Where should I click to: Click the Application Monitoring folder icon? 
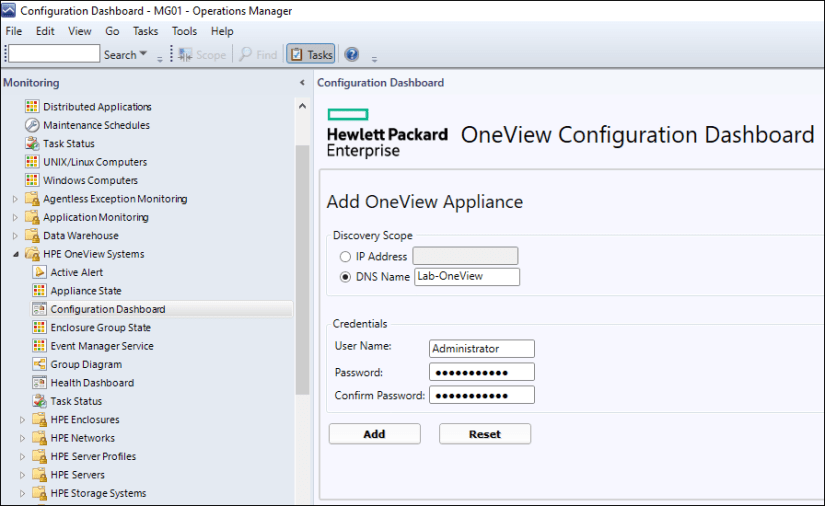(x=32, y=217)
